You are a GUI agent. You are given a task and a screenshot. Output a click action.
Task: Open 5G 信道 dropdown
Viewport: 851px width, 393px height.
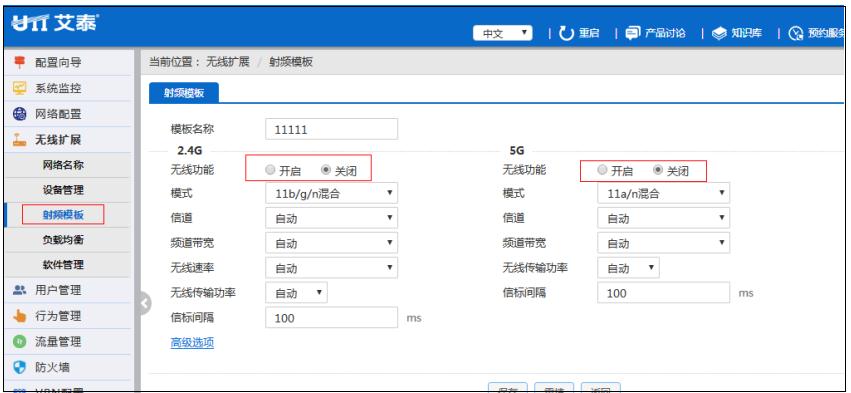pyautogui.click(x=663, y=218)
